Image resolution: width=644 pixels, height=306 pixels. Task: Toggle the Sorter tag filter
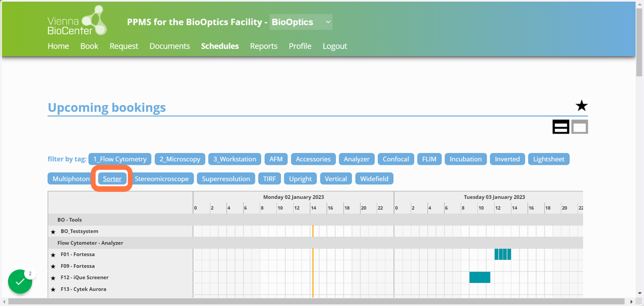(x=112, y=179)
